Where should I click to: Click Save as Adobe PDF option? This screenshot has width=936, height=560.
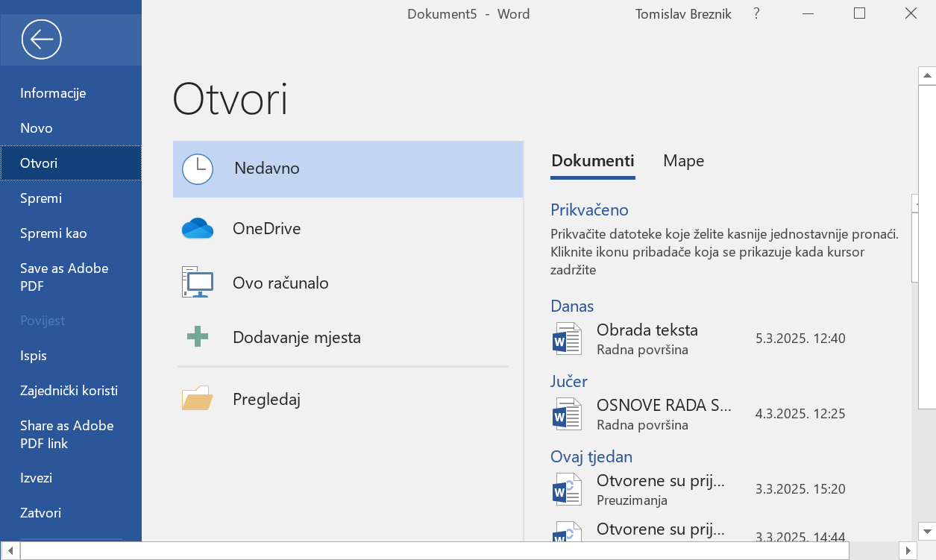coord(64,277)
